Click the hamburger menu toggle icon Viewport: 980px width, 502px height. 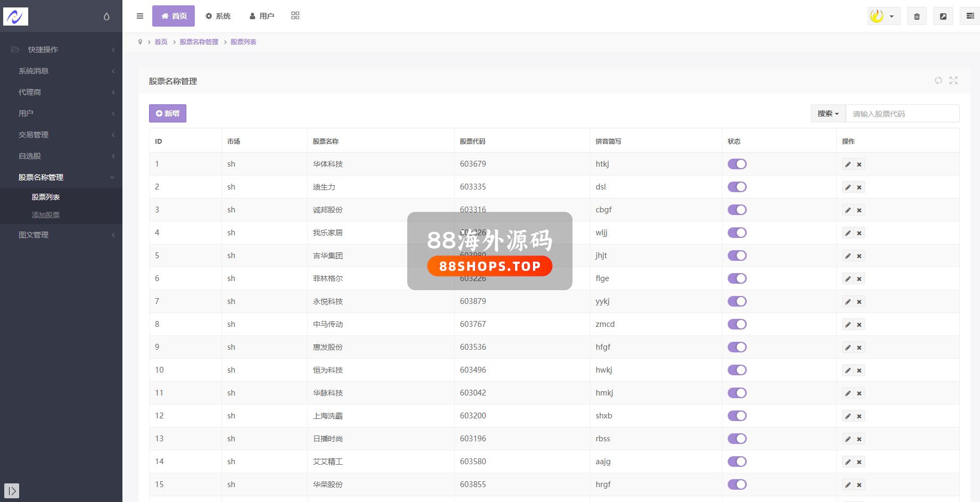(x=140, y=16)
